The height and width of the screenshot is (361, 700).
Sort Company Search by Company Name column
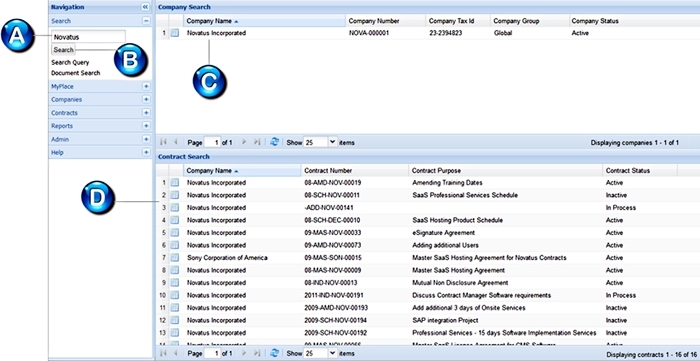point(264,21)
